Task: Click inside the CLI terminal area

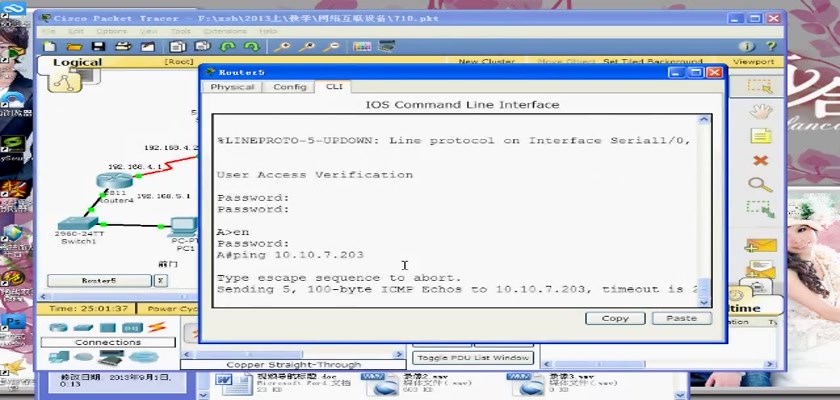Action: tap(455, 211)
